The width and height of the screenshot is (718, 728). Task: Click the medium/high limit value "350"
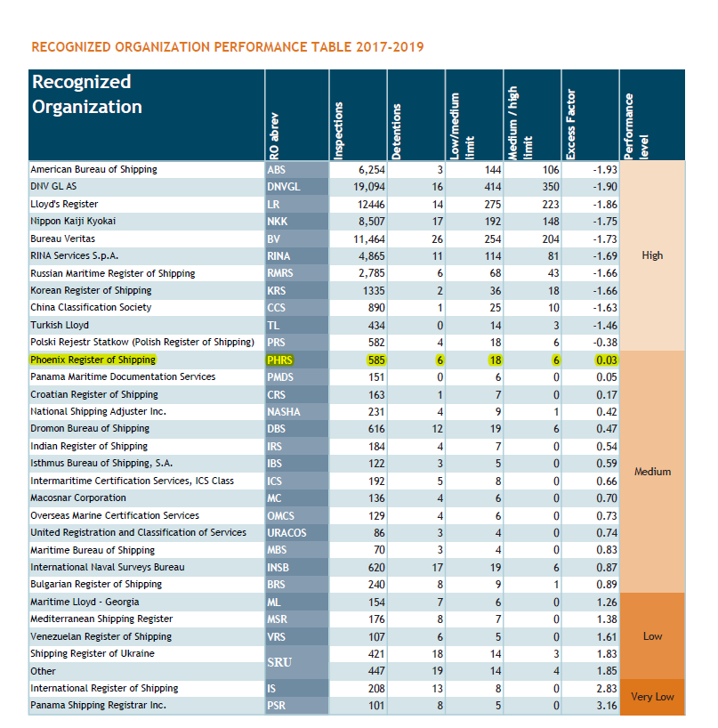tap(551, 187)
